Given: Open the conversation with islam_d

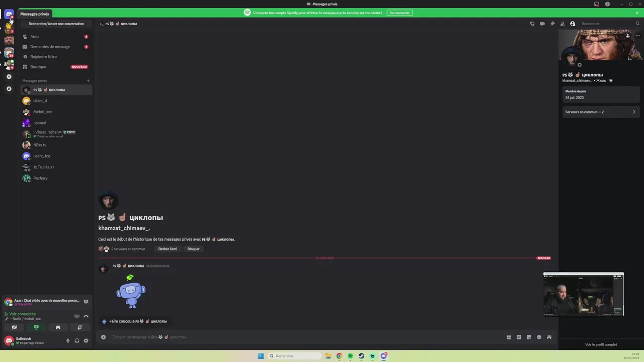Looking at the screenshot, I should tap(56, 101).
